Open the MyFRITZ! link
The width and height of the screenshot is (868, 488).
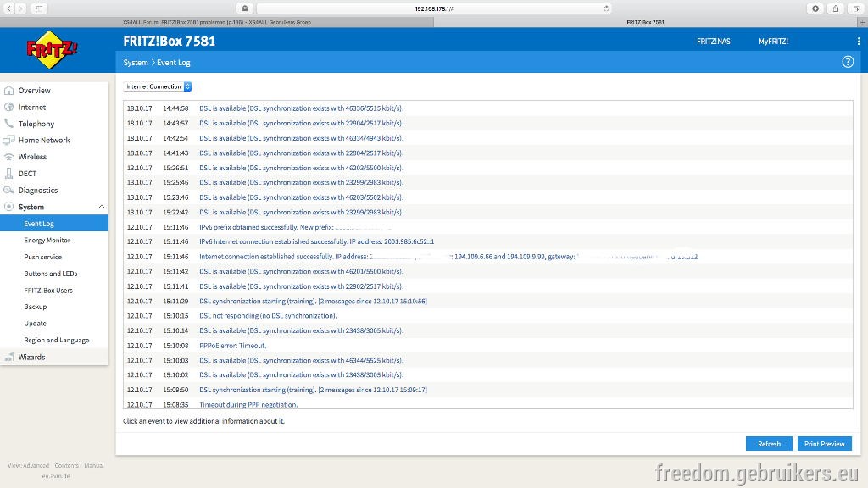pyautogui.click(x=773, y=41)
